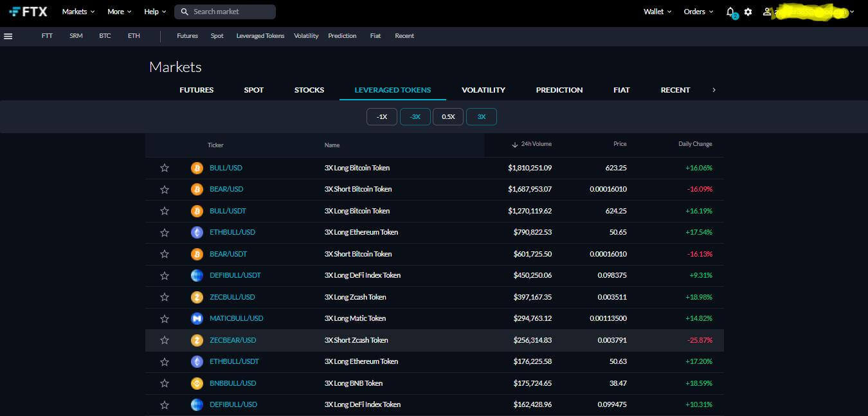Favorite BULL/USD with star
Screen dimensions: 868x416
[165, 168]
